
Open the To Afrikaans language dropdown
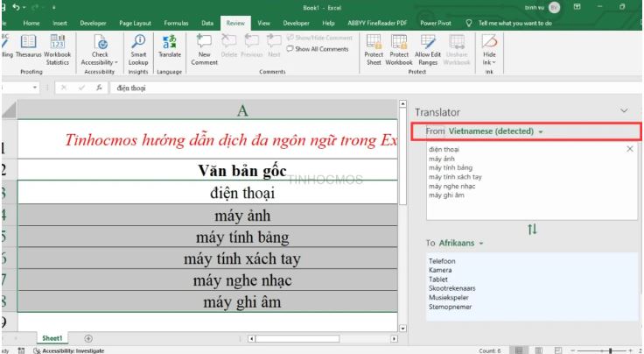tap(461, 243)
